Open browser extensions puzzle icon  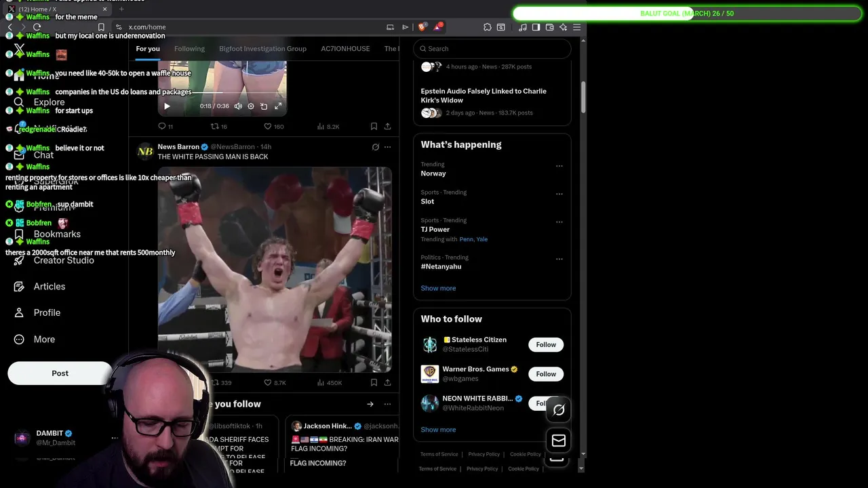(x=487, y=27)
